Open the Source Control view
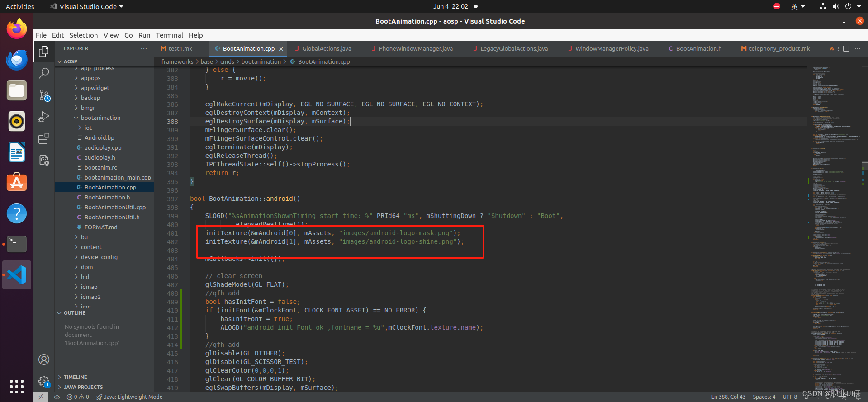Viewport: 868px width, 402px height. (x=44, y=95)
